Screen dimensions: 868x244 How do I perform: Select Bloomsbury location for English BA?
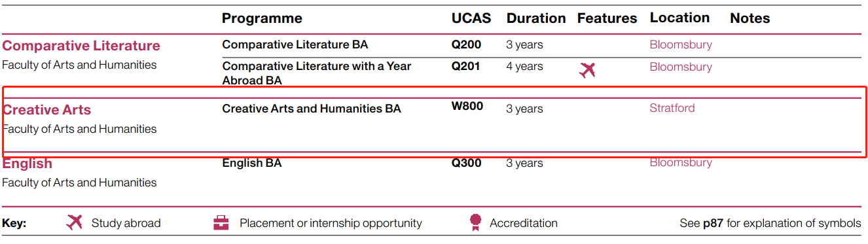tap(681, 162)
